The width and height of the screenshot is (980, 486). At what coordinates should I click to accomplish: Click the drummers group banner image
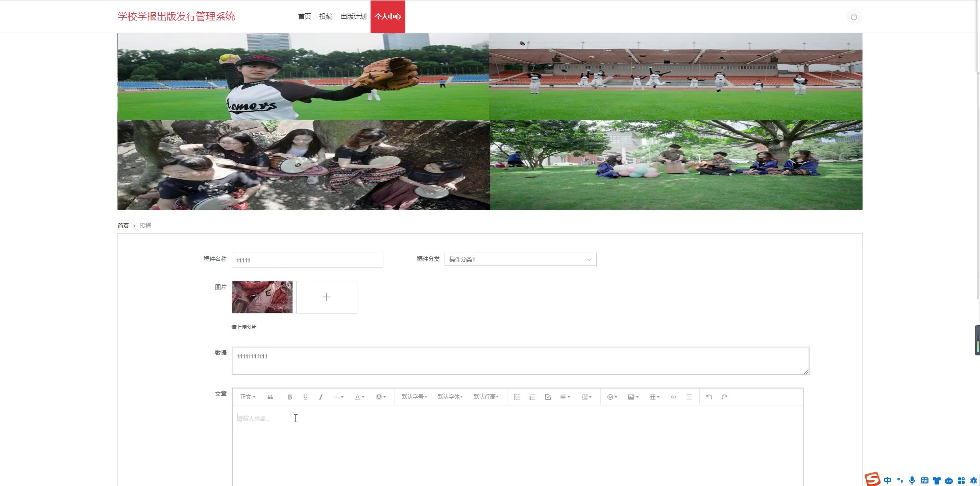pyautogui.click(x=304, y=165)
